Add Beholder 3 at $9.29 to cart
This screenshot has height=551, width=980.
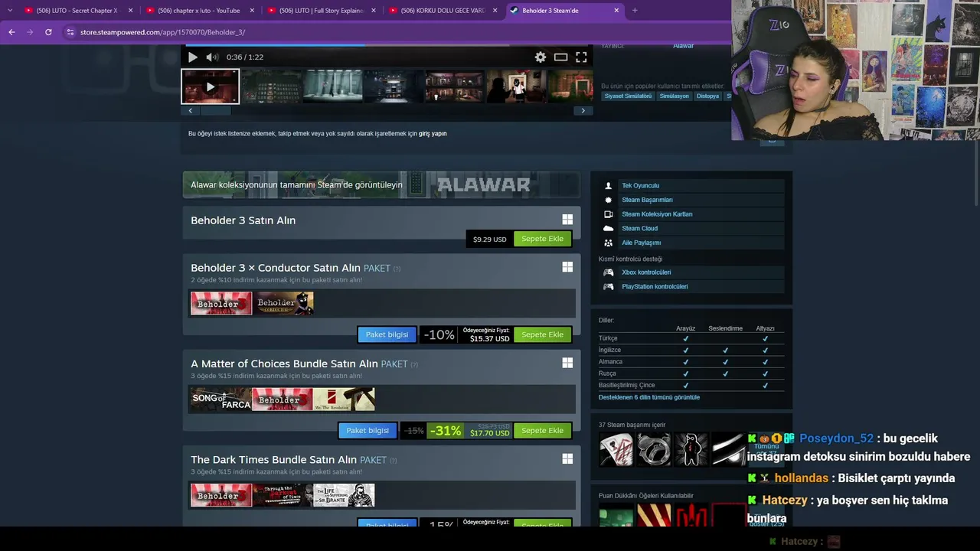[x=542, y=239]
